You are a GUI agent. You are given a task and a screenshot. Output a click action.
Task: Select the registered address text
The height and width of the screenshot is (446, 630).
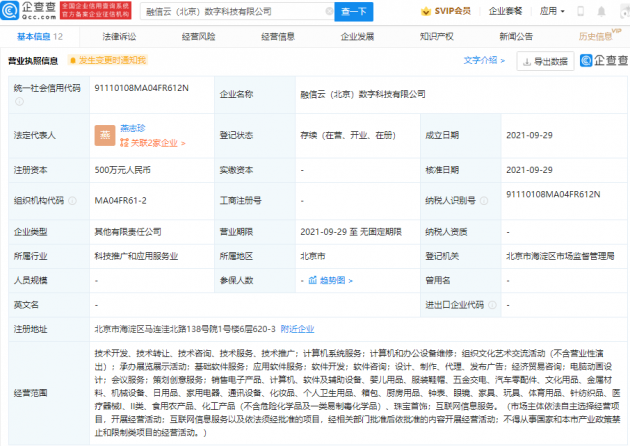click(x=185, y=329)
